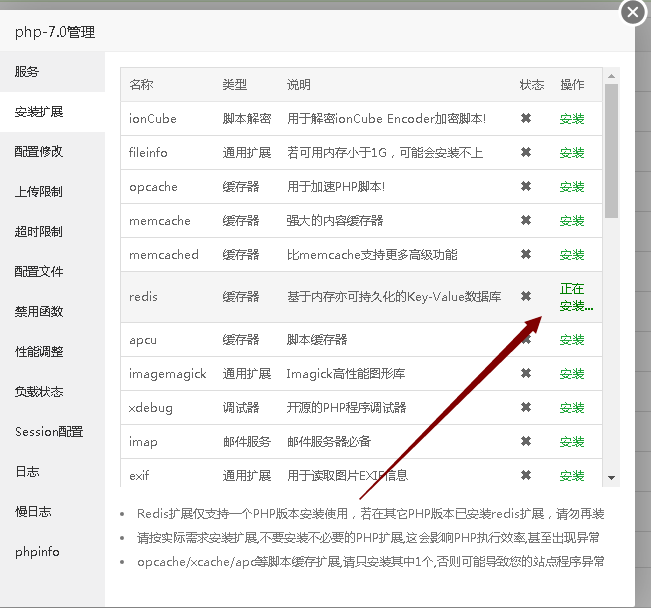Click the 邮件服务 type cell
This screenshot has height=608, width=651.
[247, 441]
